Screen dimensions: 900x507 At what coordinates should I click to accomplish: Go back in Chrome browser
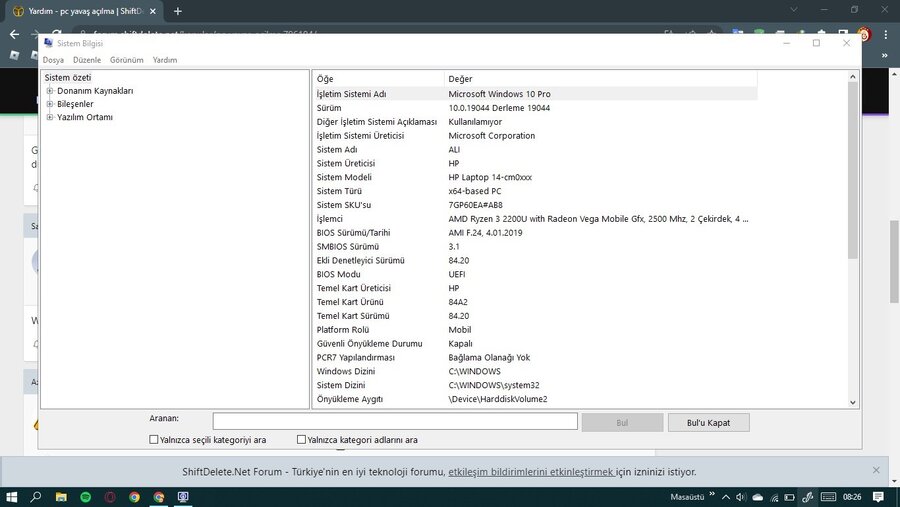coord(14,34)
